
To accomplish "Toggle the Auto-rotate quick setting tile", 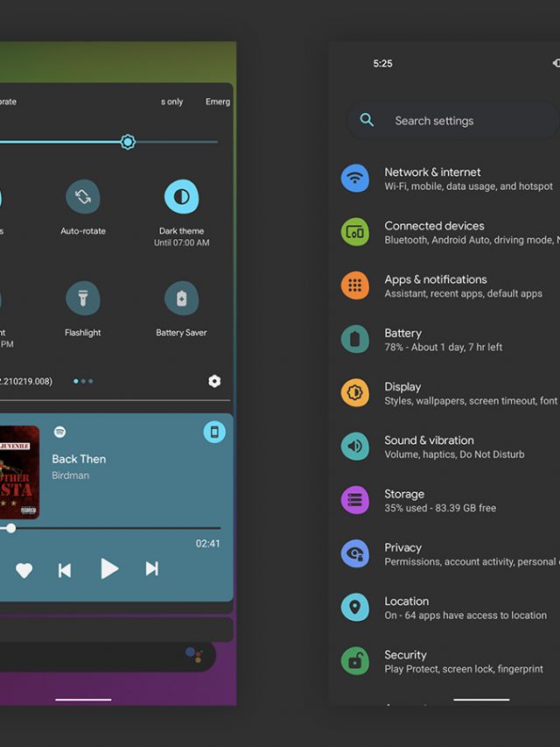I will (83, 197).
